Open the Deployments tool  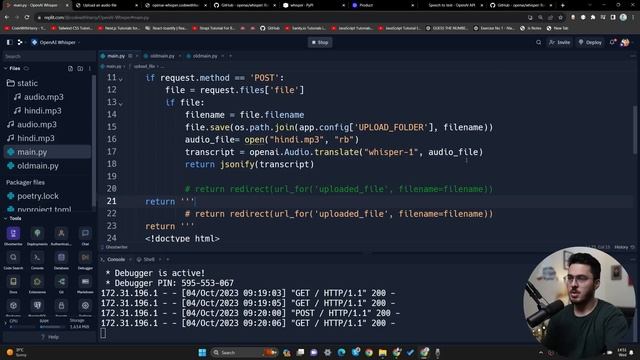[x=37, y=233]
